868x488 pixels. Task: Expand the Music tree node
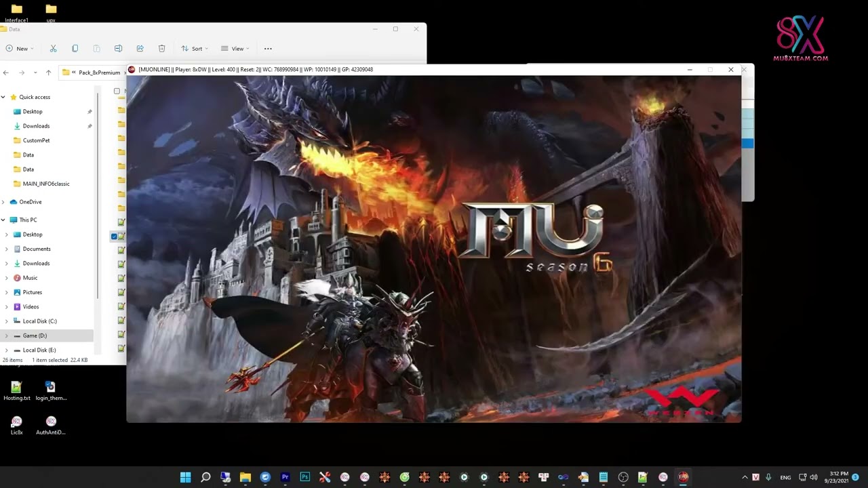(7, 278)
